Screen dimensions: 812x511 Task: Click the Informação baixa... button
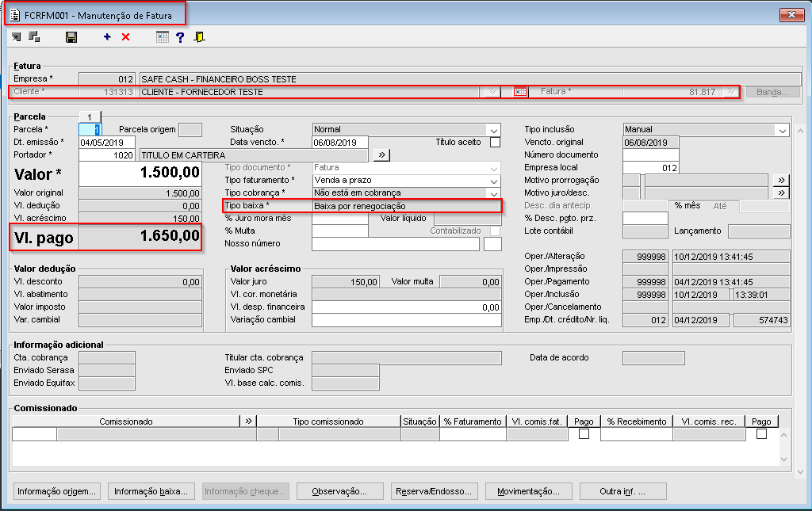tap(151, 491)
